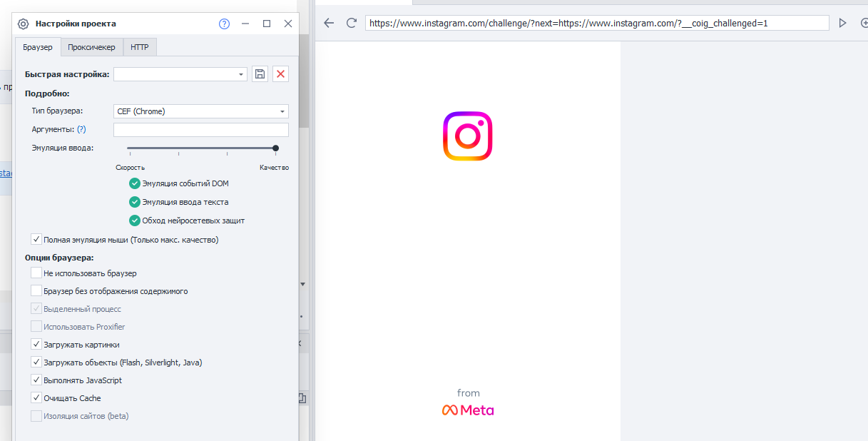Click the 'Качество' slider label
Viewport: 868px width, 441px height.
pyautogui.click(x=274, y=168)
